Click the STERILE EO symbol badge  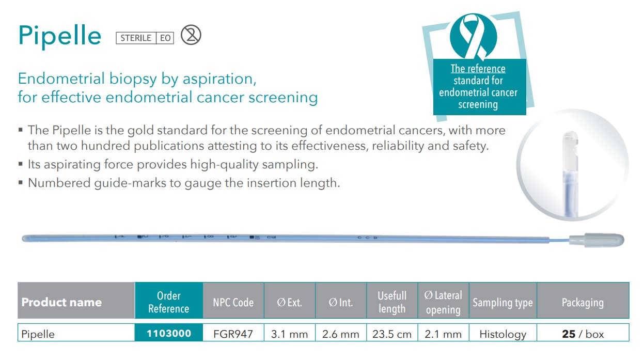tap(145, 38)
